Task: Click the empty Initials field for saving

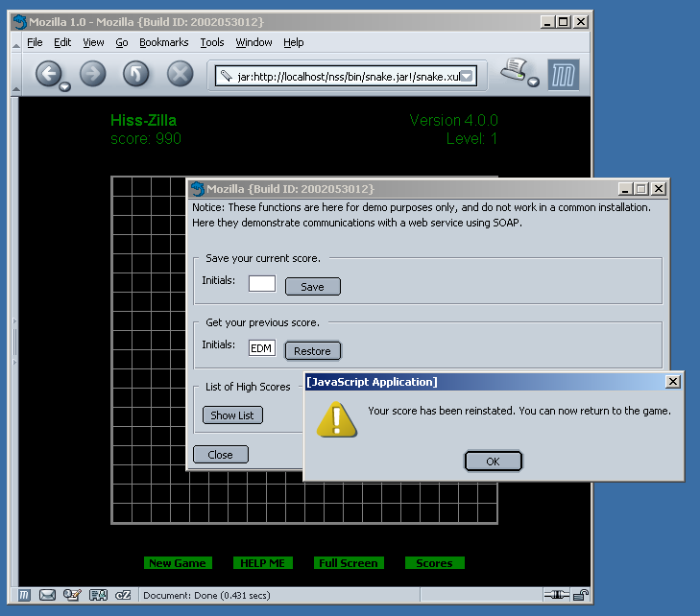Action: [x=261, y=284]
